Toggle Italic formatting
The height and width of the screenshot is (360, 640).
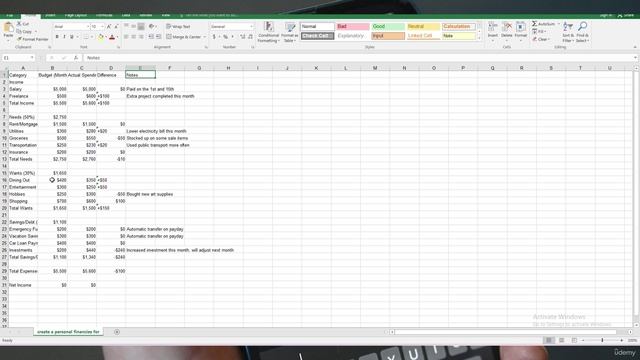click(64, 37)
